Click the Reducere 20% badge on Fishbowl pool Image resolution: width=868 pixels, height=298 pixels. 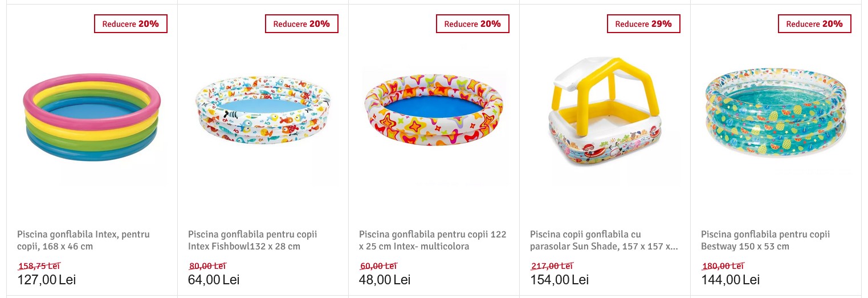(x=301, y=24)
